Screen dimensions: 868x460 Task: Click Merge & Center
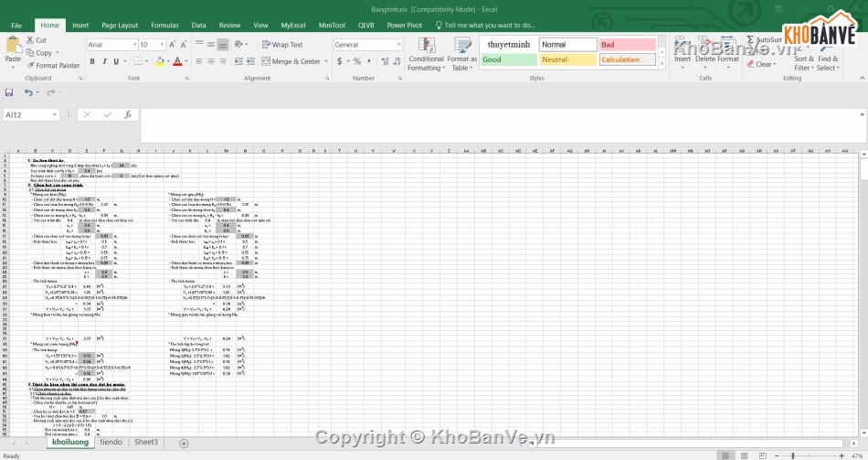click(x=291, y=61)
